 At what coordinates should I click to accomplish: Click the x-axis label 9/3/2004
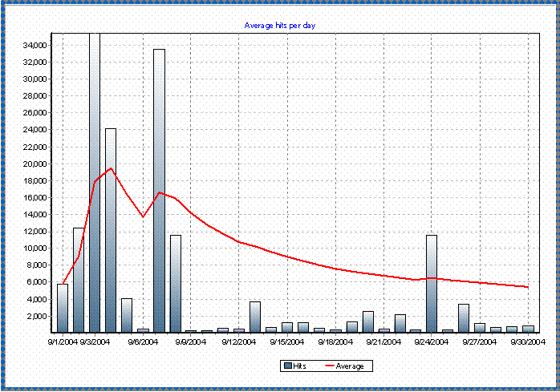(95, 342)
